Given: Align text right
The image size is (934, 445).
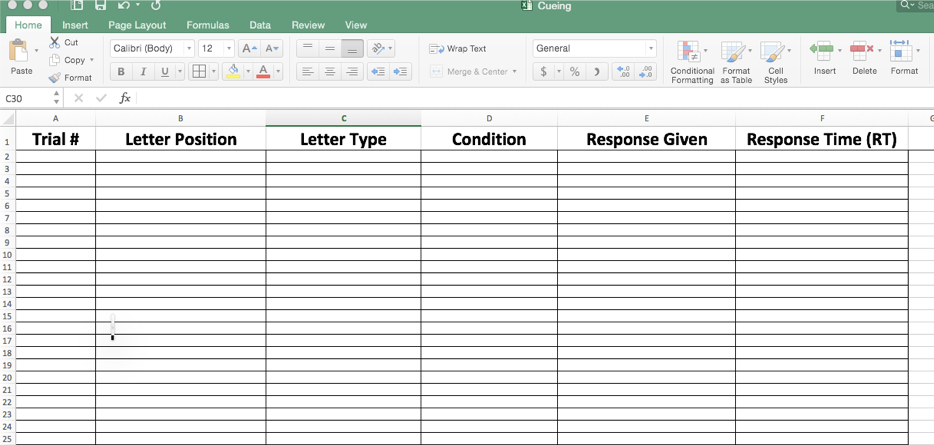Looking at the screenshot, I should click(353, 71).
